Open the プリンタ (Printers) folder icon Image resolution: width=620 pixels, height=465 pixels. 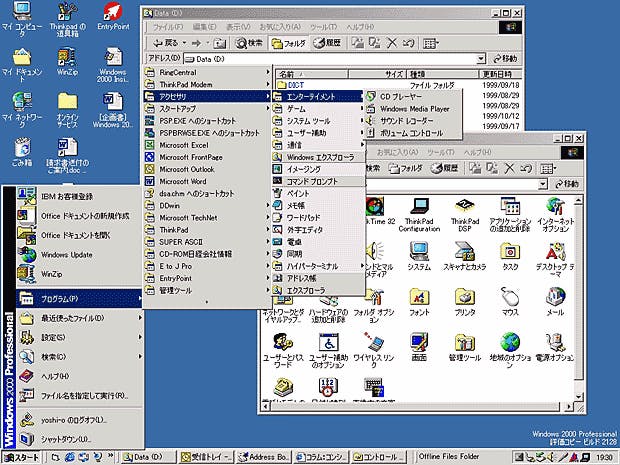465,298
